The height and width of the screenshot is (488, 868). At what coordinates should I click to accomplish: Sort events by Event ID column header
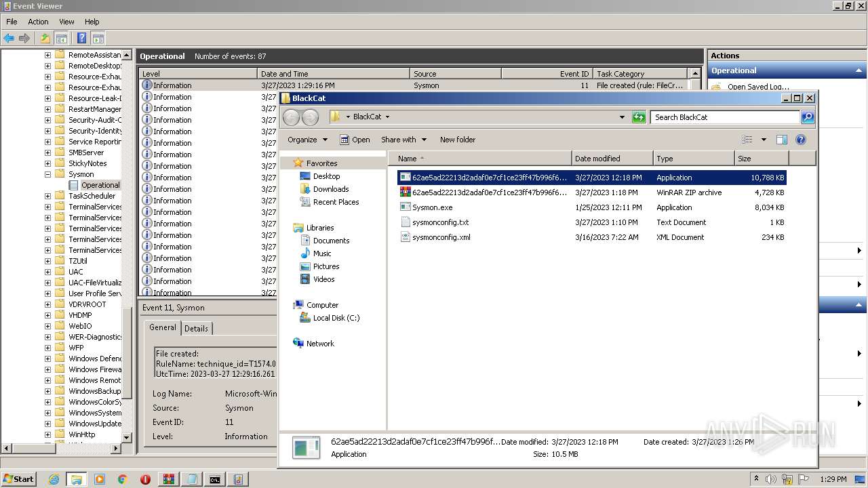547,74
